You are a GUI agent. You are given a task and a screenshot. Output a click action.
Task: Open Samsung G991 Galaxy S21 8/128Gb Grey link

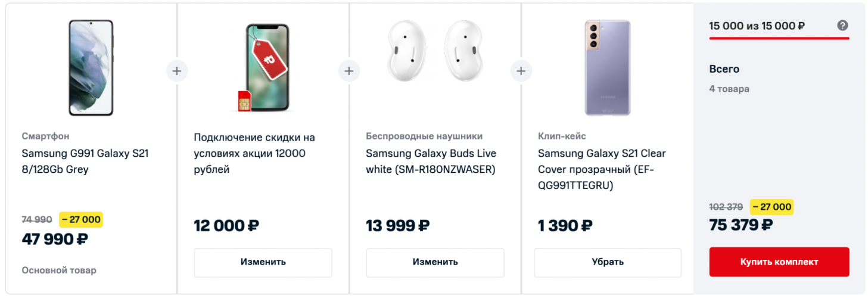[85, 162]
